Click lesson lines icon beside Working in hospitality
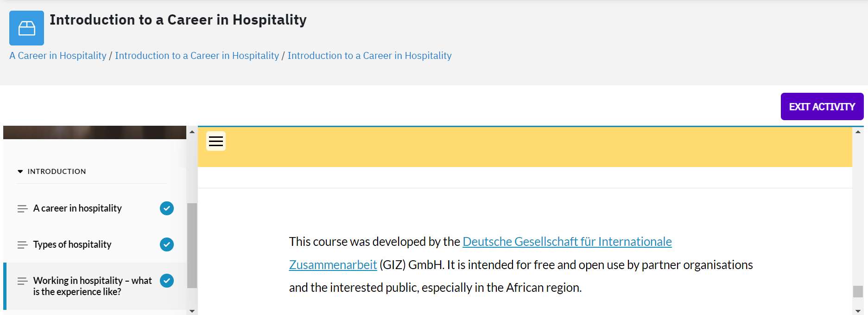This screenshot has height=315, width=868. coord(22,281)
